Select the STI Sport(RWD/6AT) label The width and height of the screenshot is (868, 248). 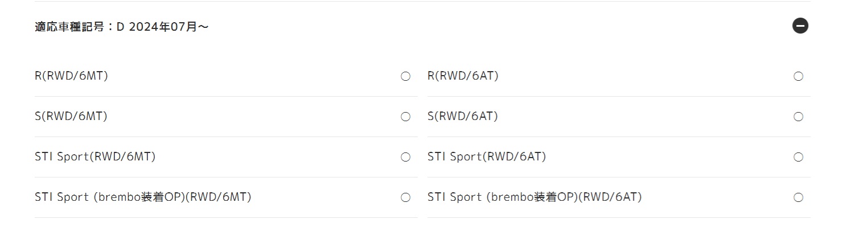point(487,156)
